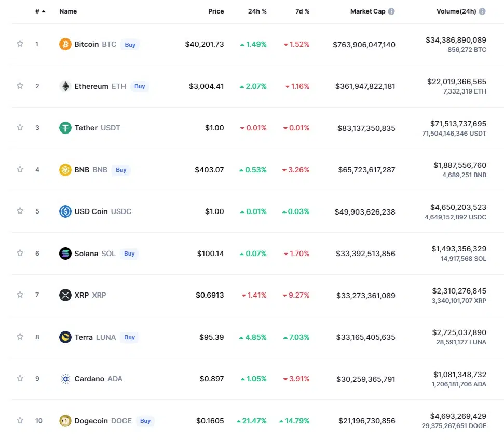Viewport: 504px width, 440px height.
Task: Sort the table by Price column
Action: [216, 11]
